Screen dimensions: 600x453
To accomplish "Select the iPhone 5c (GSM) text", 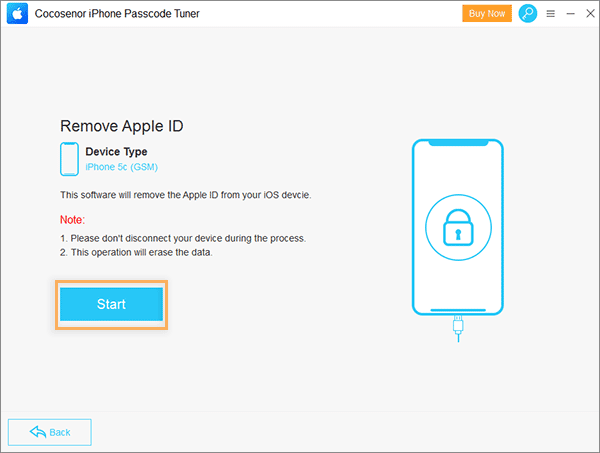I will point(122,167).
